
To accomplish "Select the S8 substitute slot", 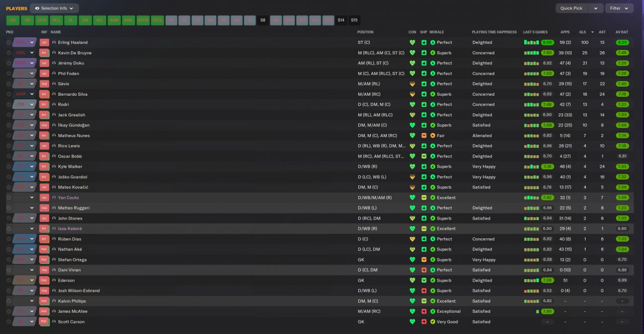I will click(x=263, y=20).
